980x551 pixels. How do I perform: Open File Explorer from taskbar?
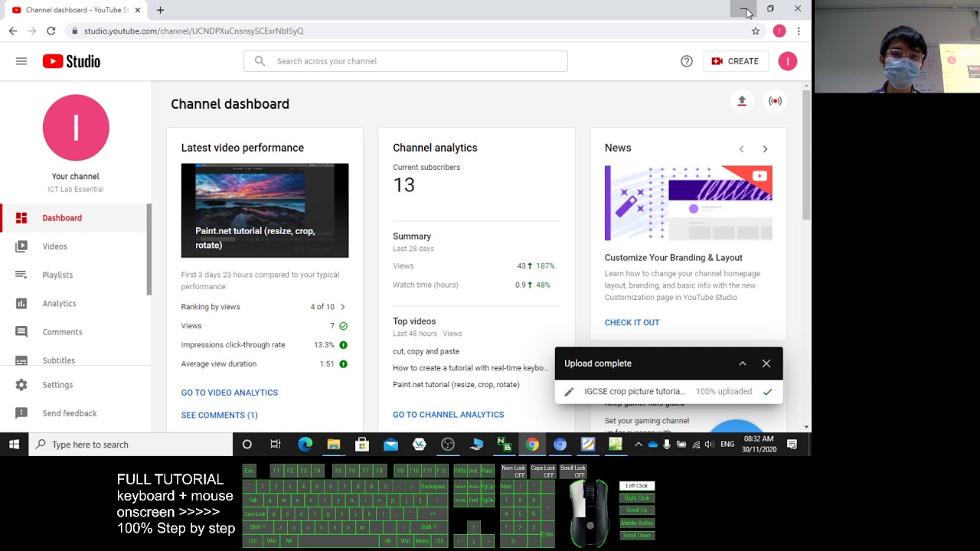coord(333,445)
